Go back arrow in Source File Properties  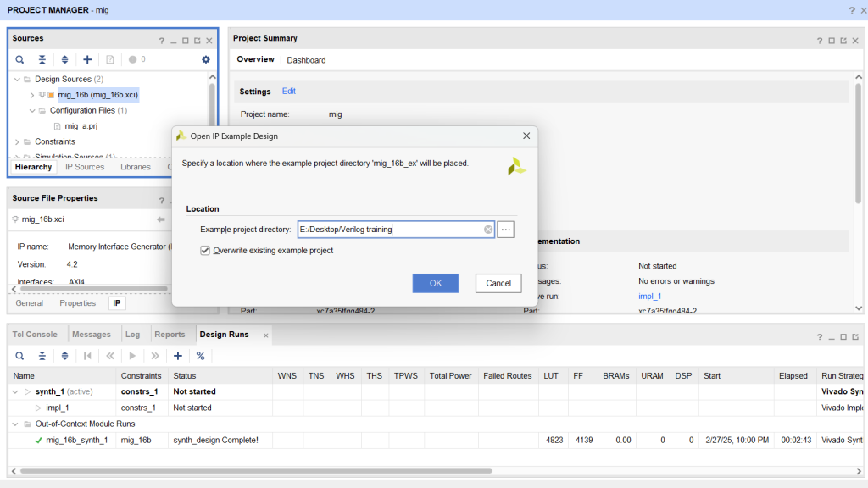(x=160, y=219)
